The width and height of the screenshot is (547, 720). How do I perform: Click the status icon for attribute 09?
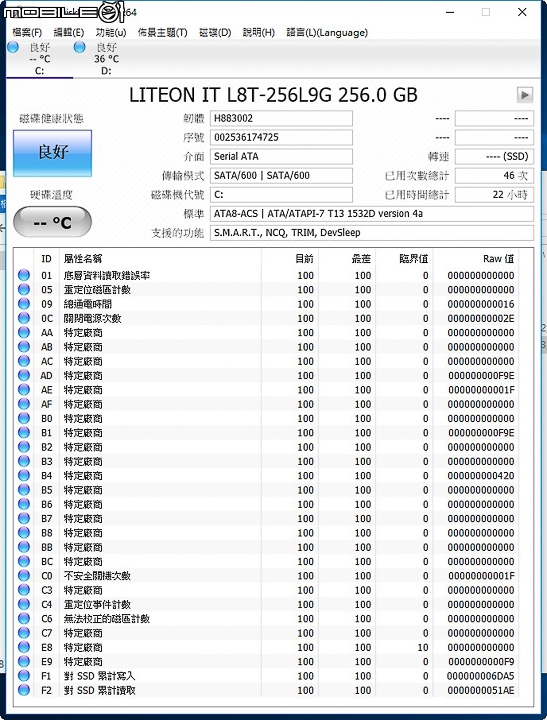point(24,304)
